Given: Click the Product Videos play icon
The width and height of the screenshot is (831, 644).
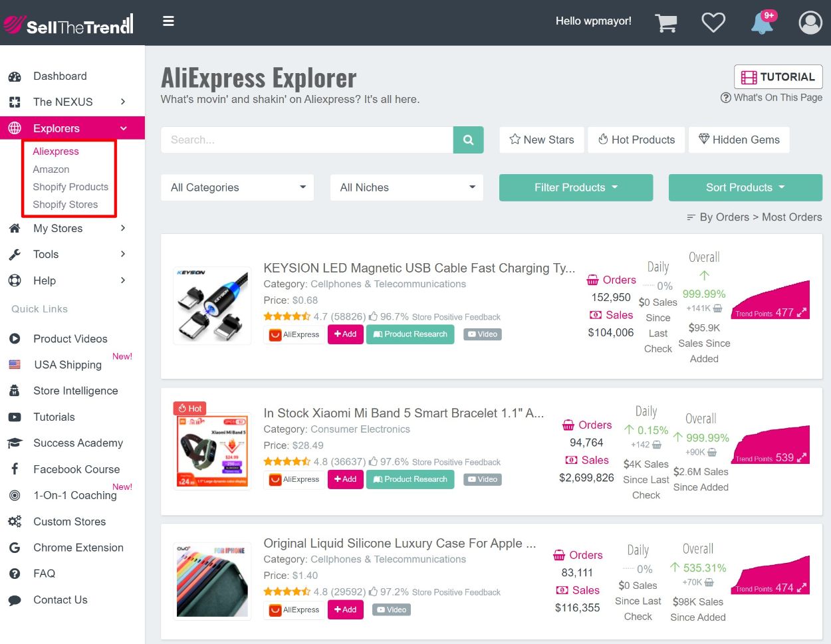Looking at the screenshot, I should (x=15, y=339).
